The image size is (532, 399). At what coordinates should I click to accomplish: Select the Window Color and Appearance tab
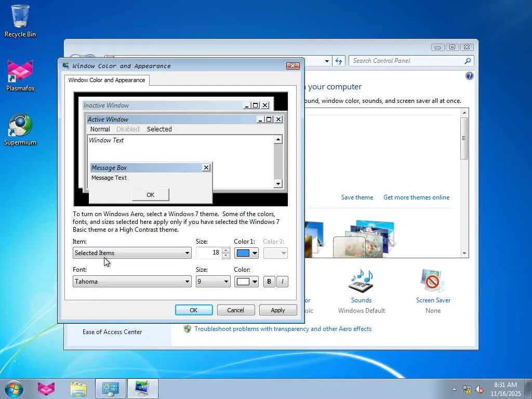tap(107, 80)
